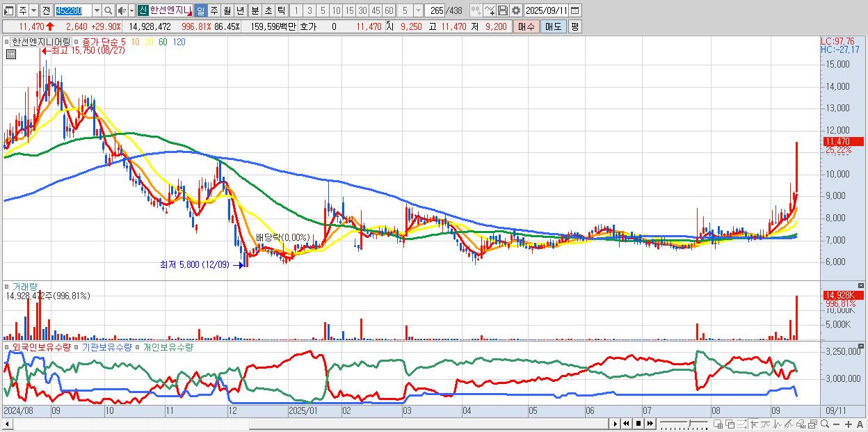
Task: Open the 주 market type dropdown arrow
Action: pyautogui.click(x=34, y=10)
